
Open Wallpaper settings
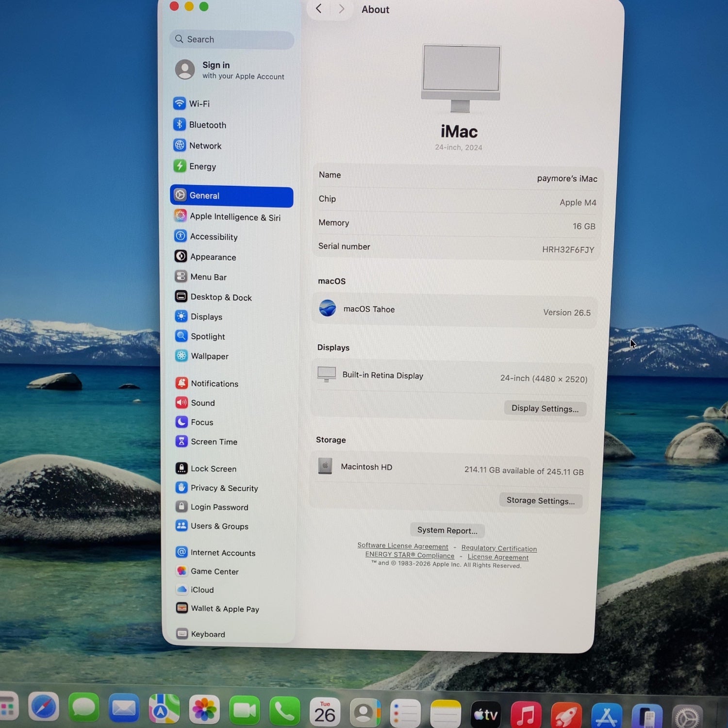tap(202, 356)
